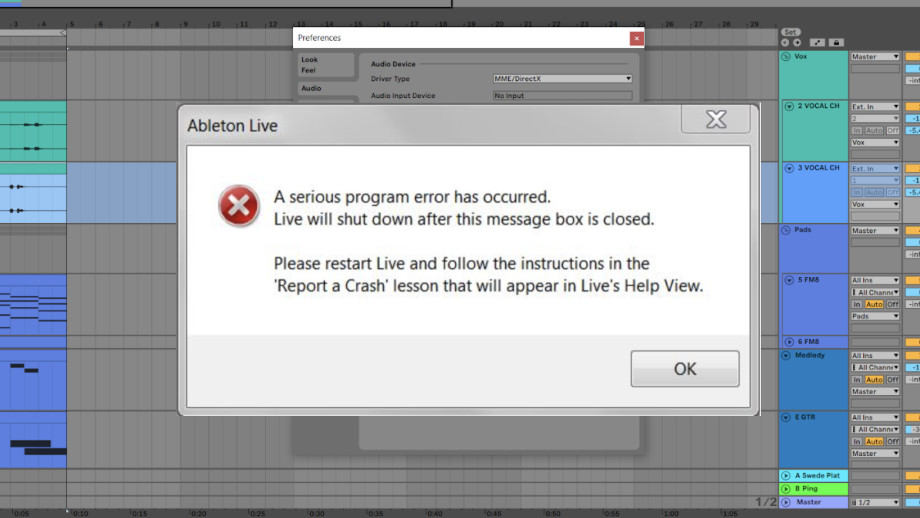
Task: Click OK in the Ableton Live error dialog
Action: [685, 368]
